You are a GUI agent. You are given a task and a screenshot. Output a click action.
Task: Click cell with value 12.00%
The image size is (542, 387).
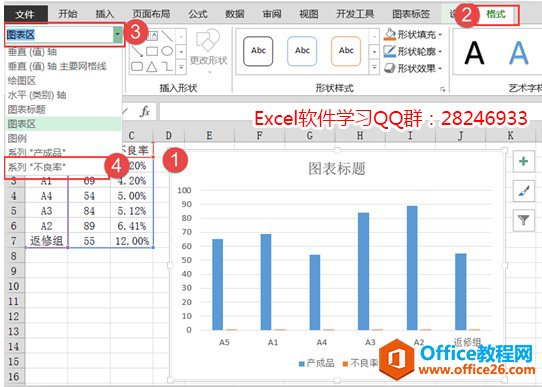[132, 241]
